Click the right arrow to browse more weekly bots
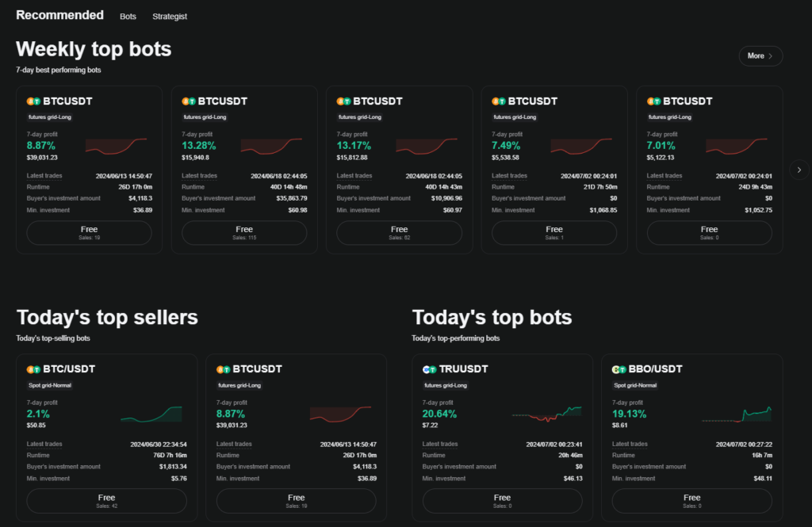This screenshot has height=527, width=812. click(799, 170)
